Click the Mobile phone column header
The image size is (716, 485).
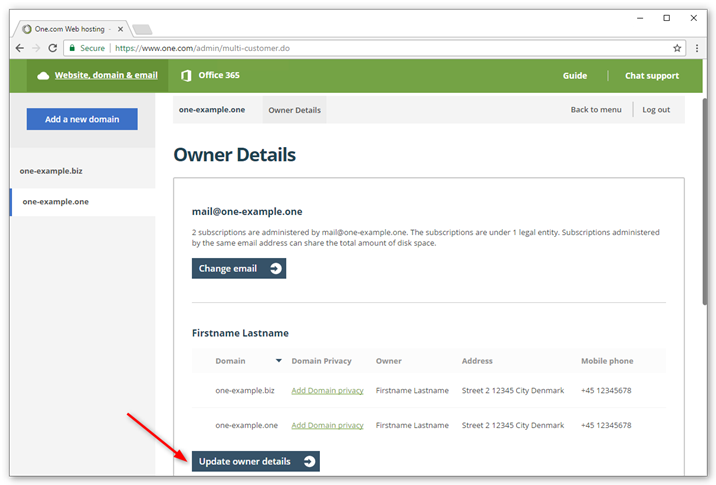pyautogui.click(x=607, y=361)
